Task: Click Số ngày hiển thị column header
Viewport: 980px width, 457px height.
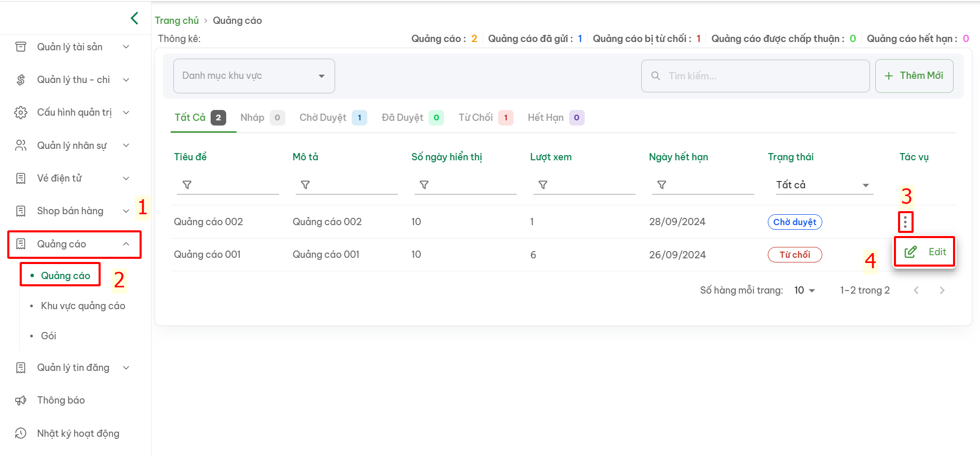Action: pos(447,157)
